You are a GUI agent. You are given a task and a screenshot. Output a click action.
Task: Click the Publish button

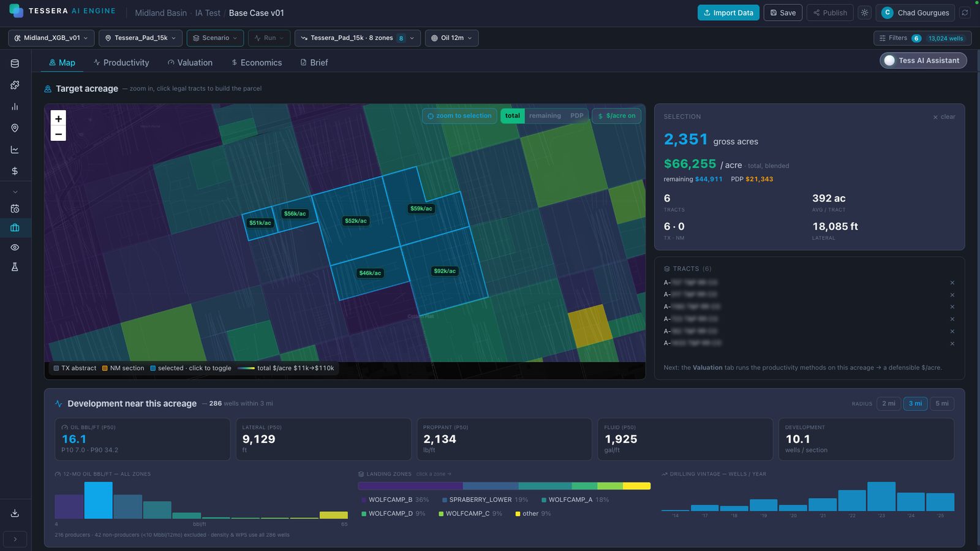(x=830, y=12)
